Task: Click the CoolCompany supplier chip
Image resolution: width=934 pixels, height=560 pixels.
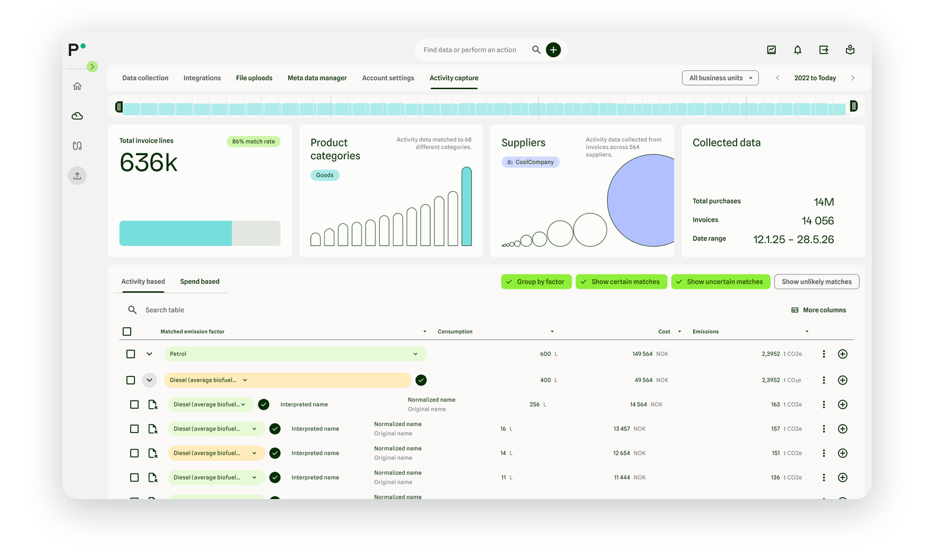Action: 531,162
